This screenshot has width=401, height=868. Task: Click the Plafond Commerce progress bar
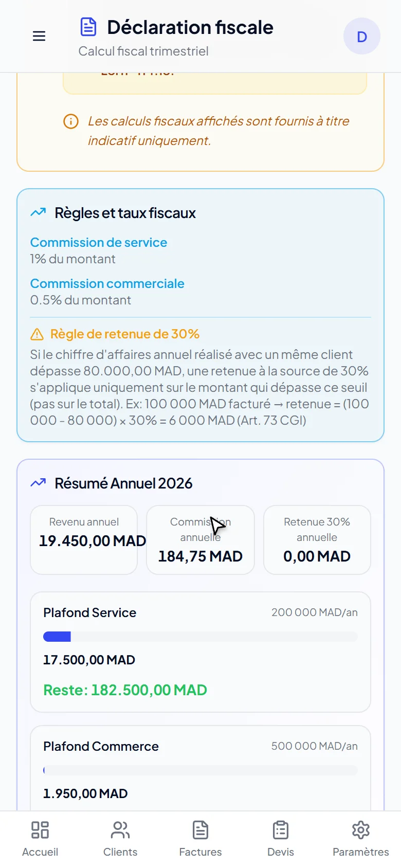pyautogui.click(x=200, y=770)
